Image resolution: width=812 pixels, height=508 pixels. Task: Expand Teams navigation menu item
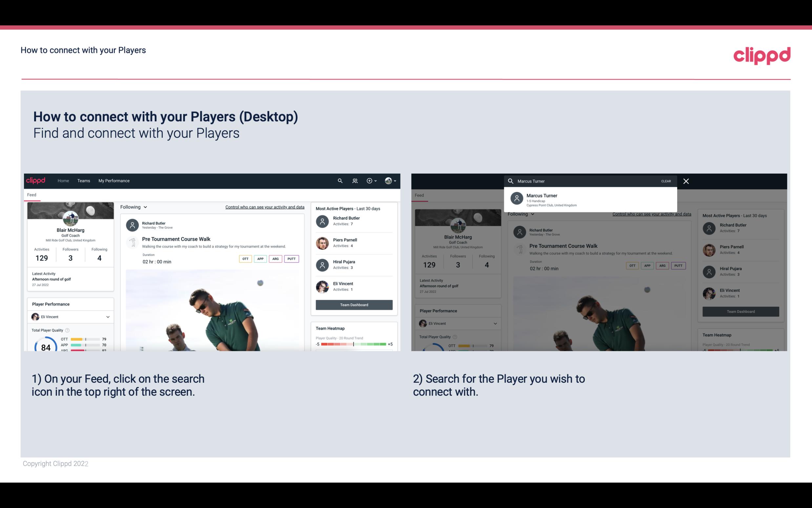[x=84, y=180]
